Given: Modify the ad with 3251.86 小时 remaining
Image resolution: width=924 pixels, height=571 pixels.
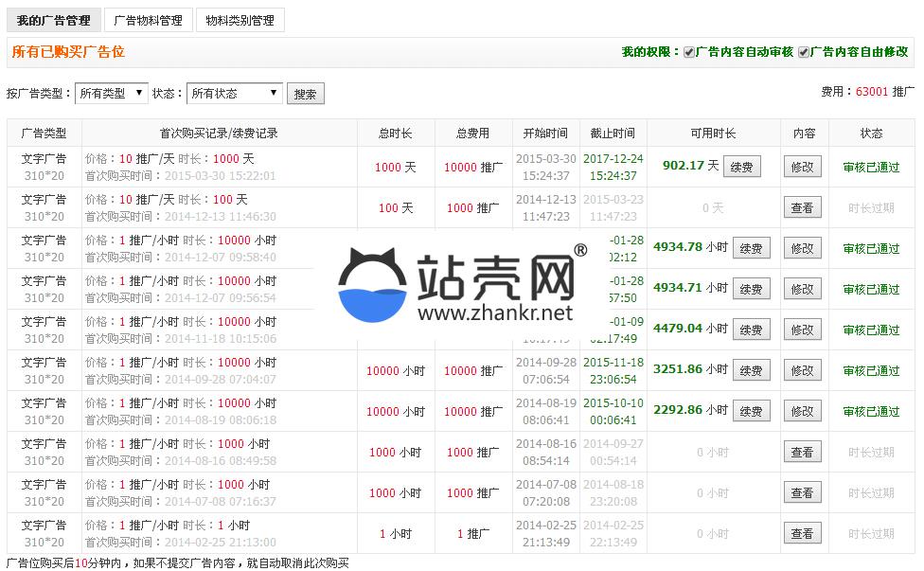Looking at the screenshot, I should 802,371.
